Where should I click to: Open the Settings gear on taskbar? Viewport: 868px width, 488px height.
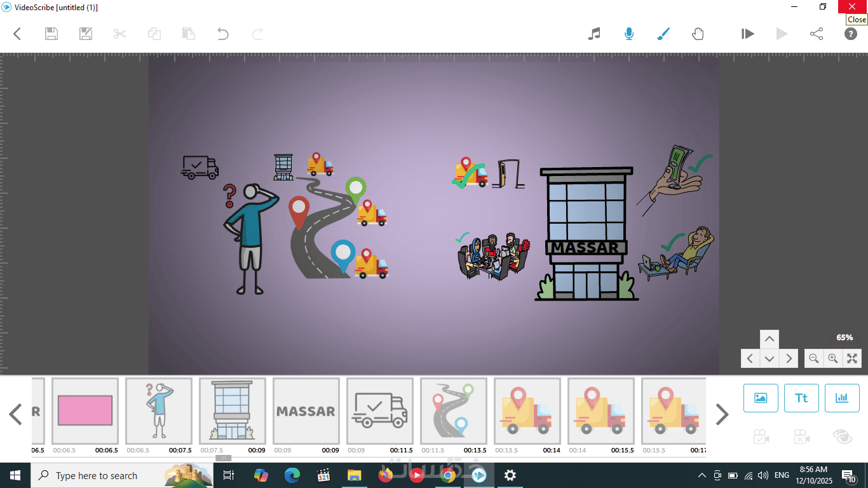click(x=510, y=475)
